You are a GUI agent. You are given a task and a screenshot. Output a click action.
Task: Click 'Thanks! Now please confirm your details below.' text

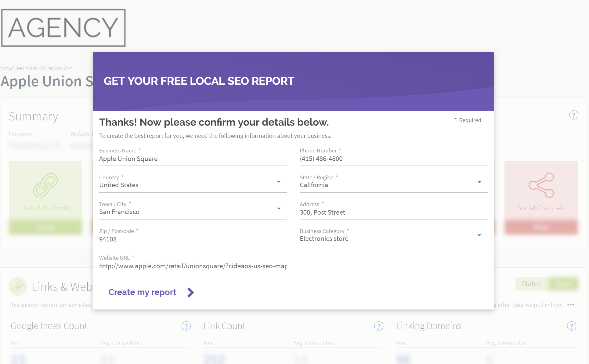[x=214, y=122]
